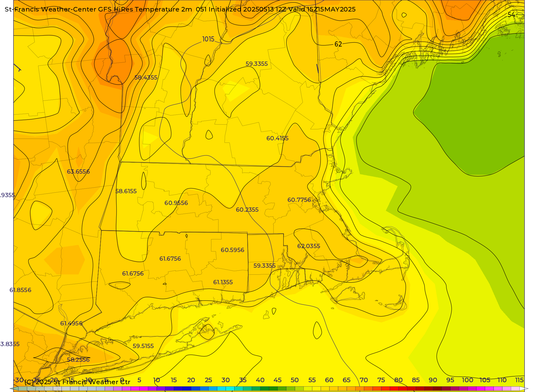The height and width of the screenshot is (392, 538).
Task: Click the 65 label on temperature scale
Action: pyautogui.click(x=347, y=380)
